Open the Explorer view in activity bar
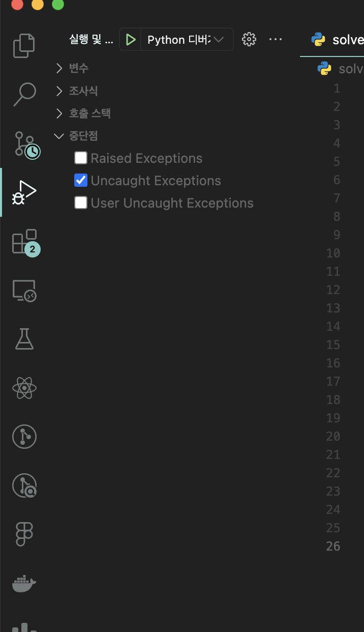The width and height of the screenshot is (364, 632). point(24,45)
